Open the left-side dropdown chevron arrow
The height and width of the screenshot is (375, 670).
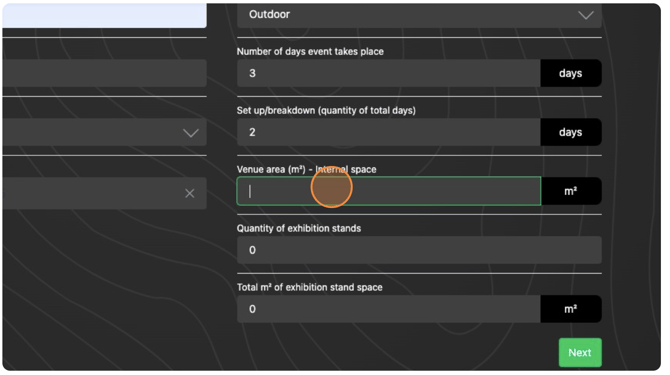[191, 133]
